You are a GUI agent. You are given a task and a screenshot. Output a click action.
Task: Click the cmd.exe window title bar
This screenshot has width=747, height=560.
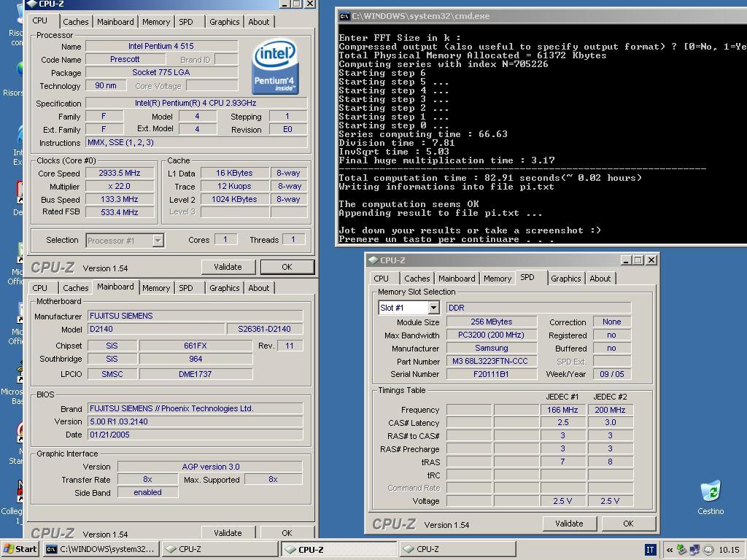pos(542,16)
